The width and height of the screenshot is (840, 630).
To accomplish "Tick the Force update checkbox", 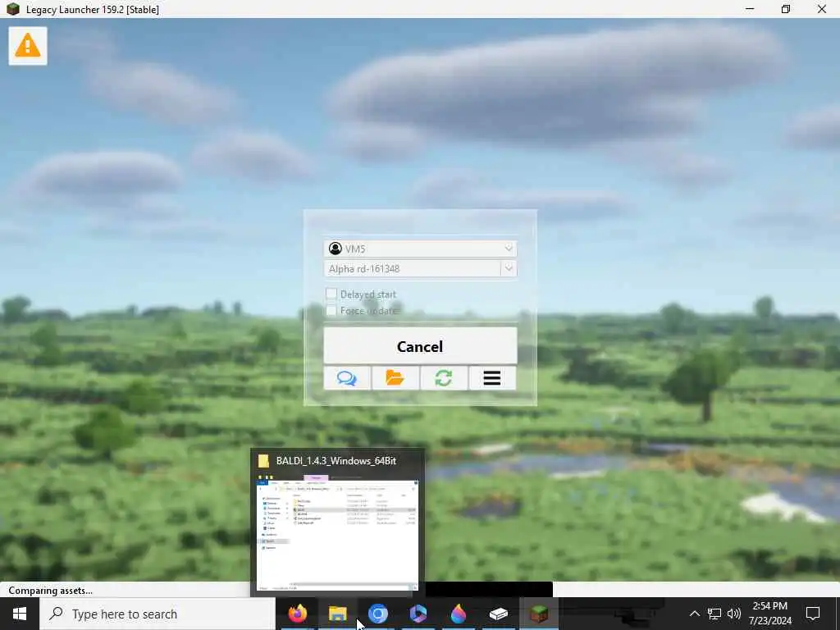I will [x=331, y=310].
